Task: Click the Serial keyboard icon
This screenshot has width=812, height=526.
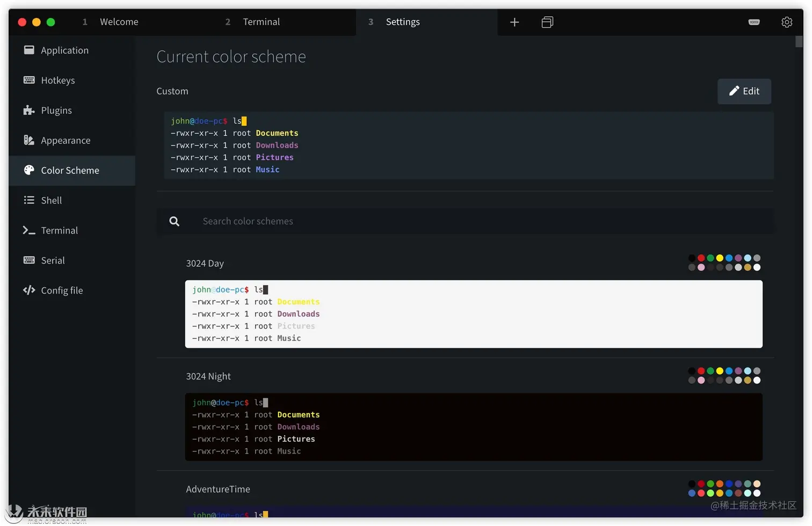Action: (29, 260)
